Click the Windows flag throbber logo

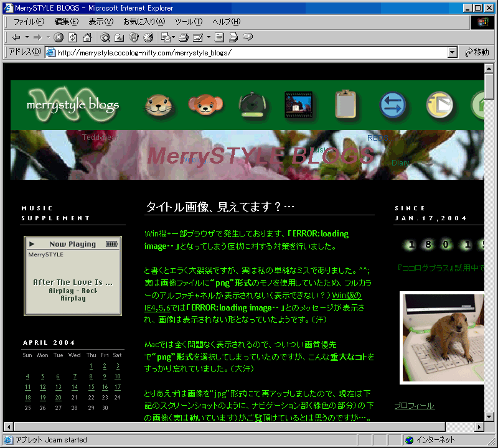[482, 22]
